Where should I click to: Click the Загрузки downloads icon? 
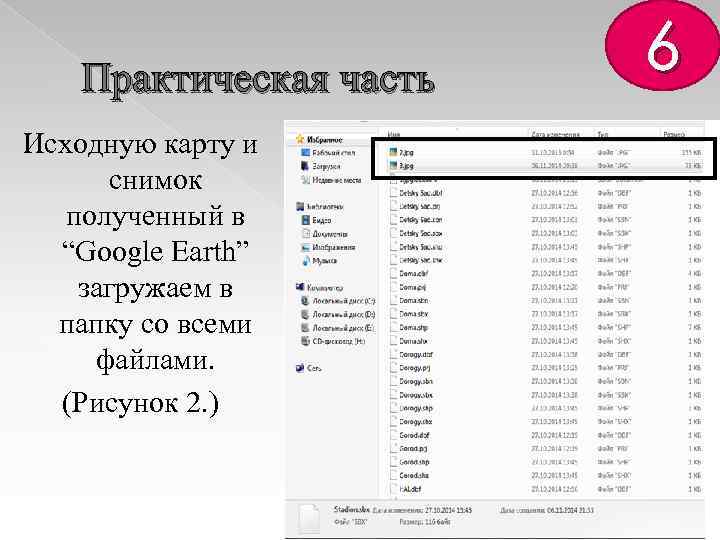pos(305,166)
